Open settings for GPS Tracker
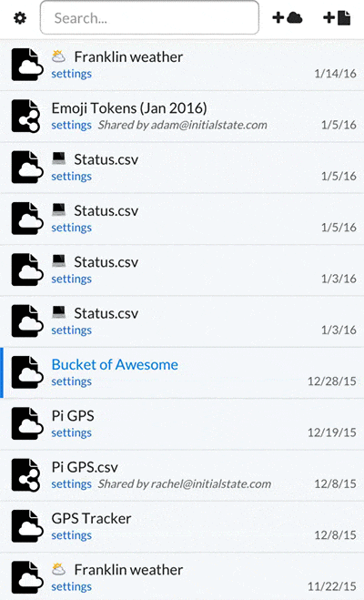The width and height of the screenshot is (364, 600). click(x=72, y=535)
